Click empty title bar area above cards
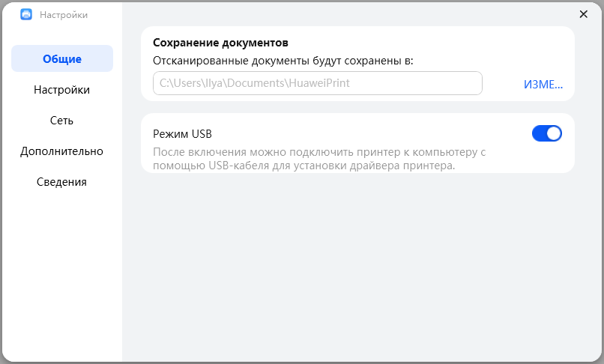Image resolution: width=604 pixels, height=364 pixels. (x=337, y=13)
